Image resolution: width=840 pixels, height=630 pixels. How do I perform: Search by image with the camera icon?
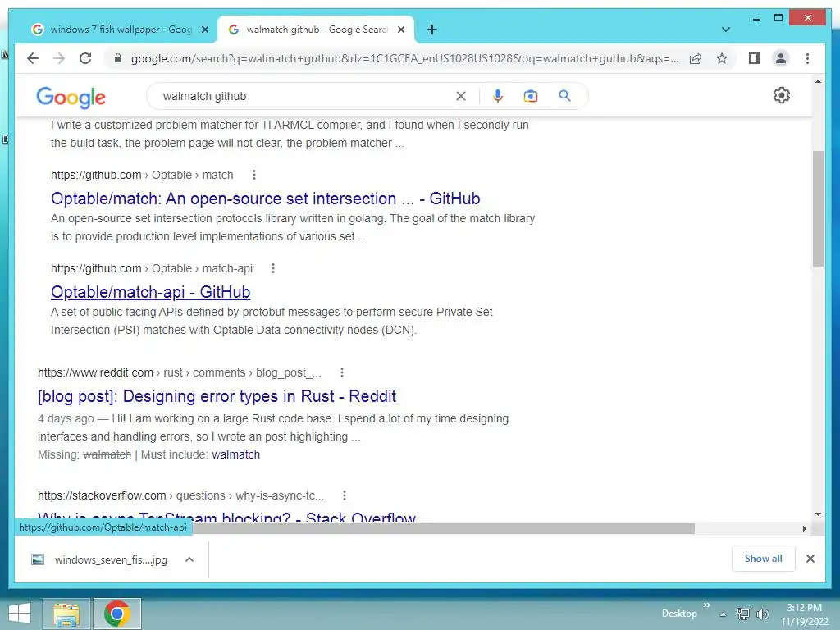[531, 96]
